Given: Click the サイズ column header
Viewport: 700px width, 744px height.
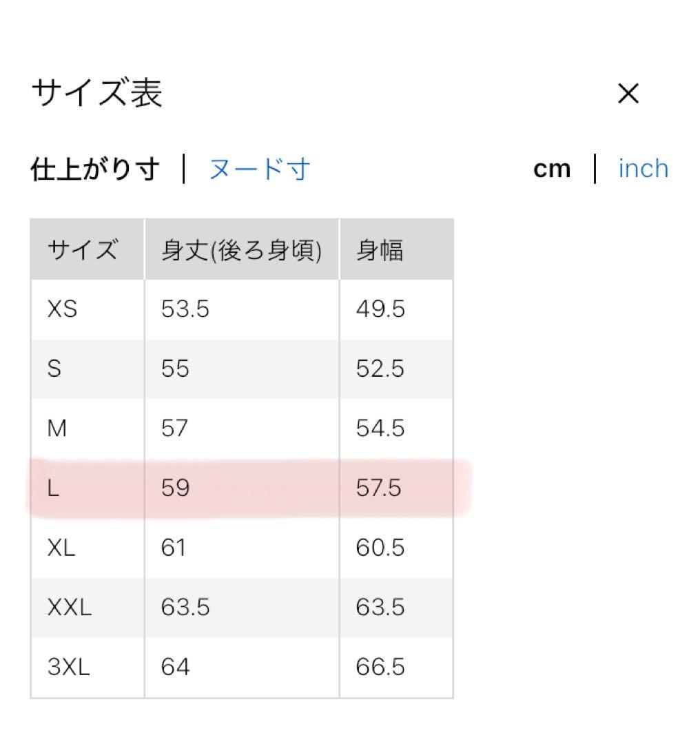Looking at the screenshot, I should 82,250.
